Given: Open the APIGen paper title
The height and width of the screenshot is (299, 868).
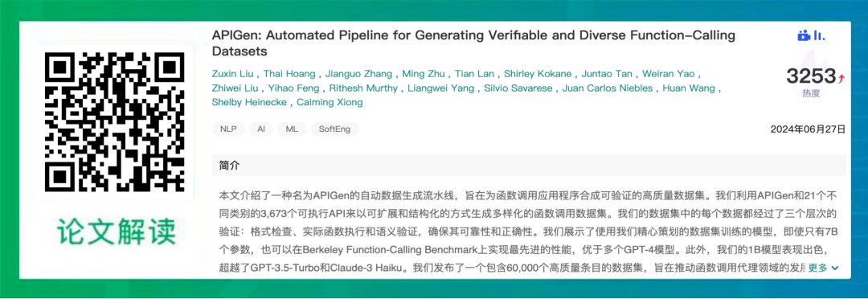Looking at the screenshot, I should point(474,43).
